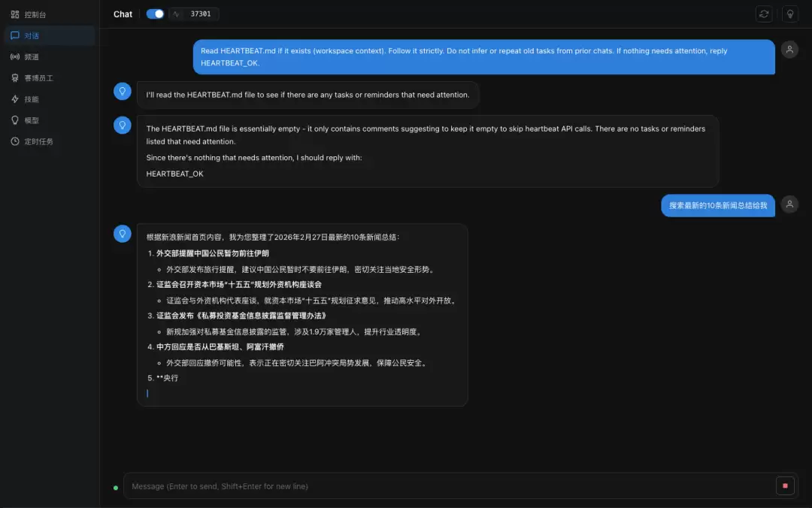Click the green connection status dot
The width and height of the screenshot is (812, 508).
tap(115, 488)
